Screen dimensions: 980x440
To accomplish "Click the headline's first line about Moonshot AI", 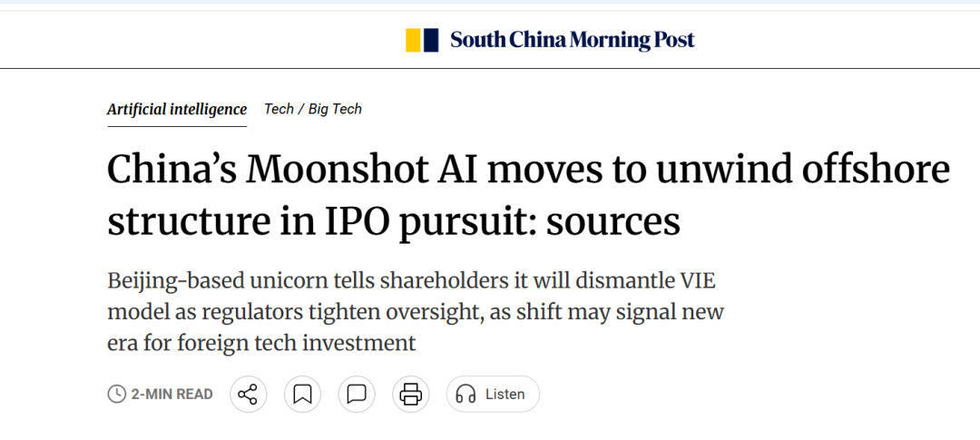I will [x=528, y=170].
